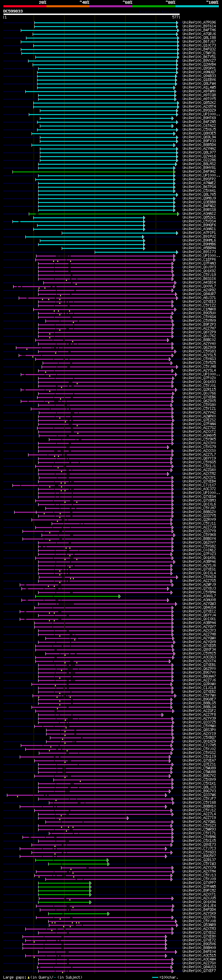Select label UniRef100_C5X441
Screen dimensions: 222x980
[199, 191]
